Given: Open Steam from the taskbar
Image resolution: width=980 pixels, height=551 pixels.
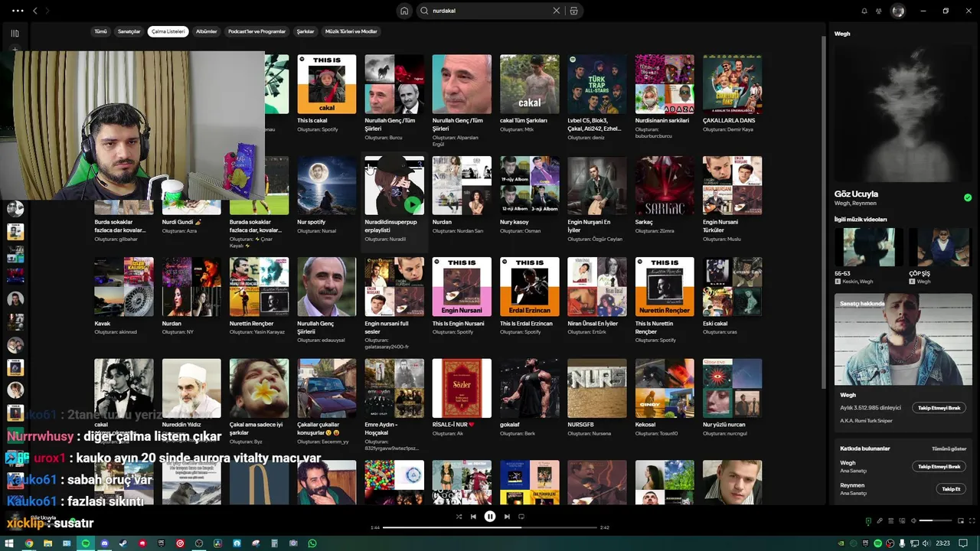Looking at the screenshot, I should coord(123,543).
